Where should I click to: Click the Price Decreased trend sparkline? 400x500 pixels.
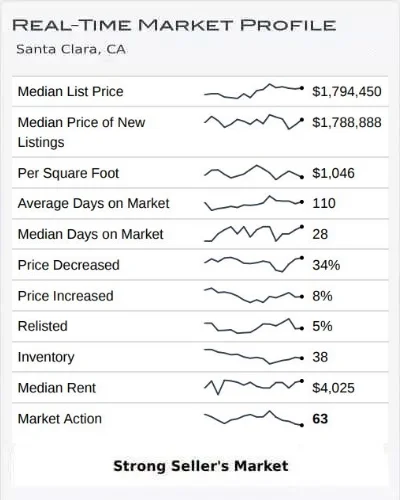tap(254, 264)
